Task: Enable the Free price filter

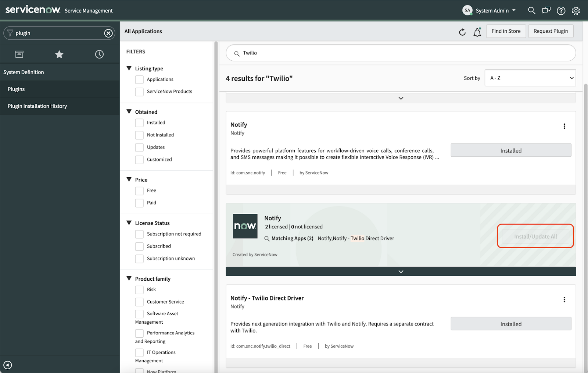Action: pyautogui.click(x=139, y=191)
